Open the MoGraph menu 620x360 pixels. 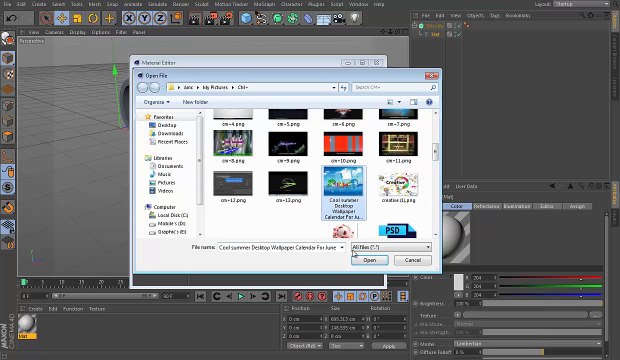tap(264, 4)
